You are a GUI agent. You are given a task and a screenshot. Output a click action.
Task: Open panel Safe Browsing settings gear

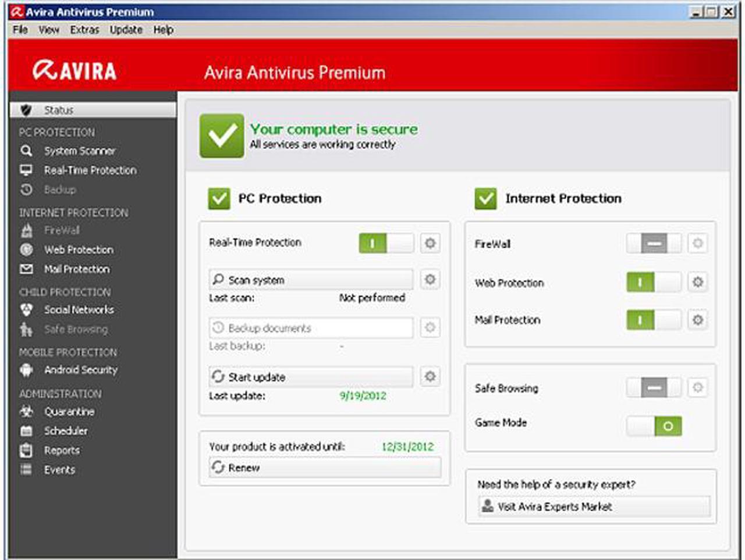tap(697, 387)
